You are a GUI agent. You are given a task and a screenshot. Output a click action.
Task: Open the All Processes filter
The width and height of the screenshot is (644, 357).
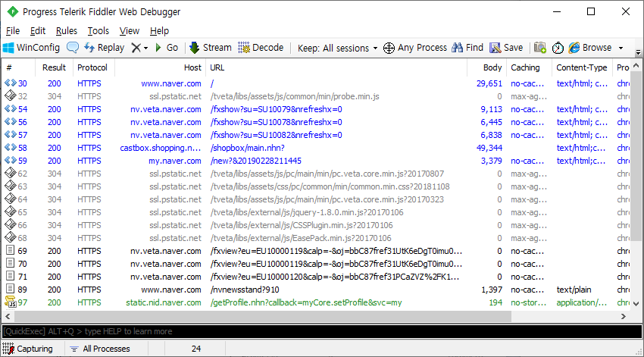[x=100, y=349]
